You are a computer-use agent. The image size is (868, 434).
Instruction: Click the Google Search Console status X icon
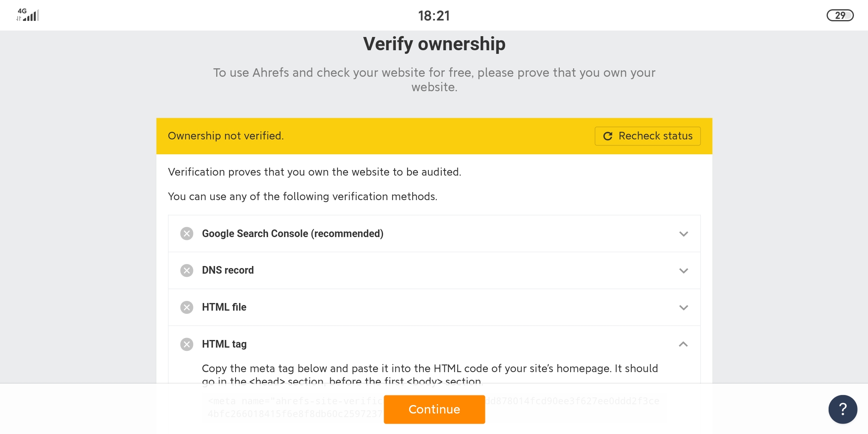[x=186, y=233]
